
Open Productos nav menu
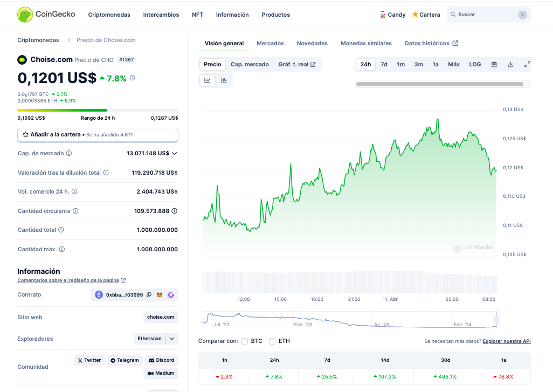click(x=276, y=15)
